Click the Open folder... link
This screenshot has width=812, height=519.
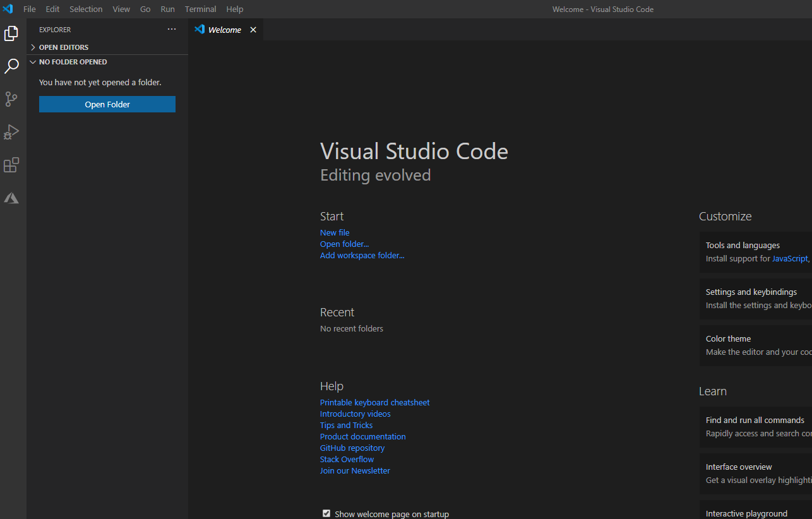[x=344, y=244]
